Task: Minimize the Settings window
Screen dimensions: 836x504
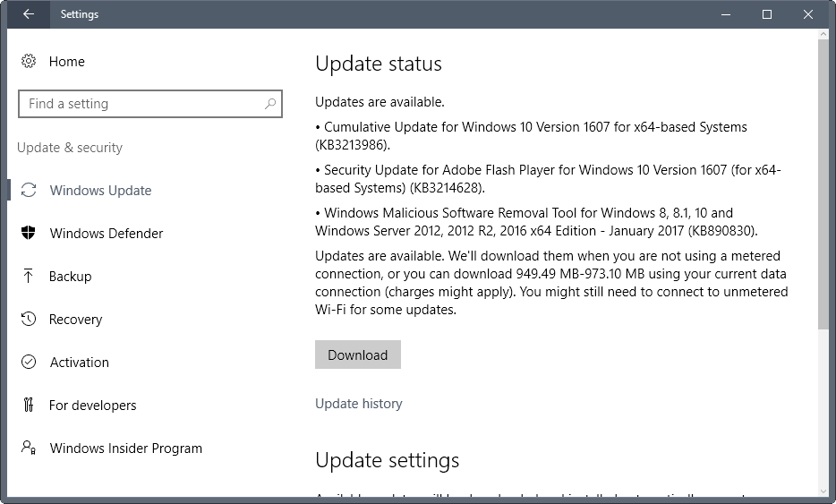Action: click(726, 14)
